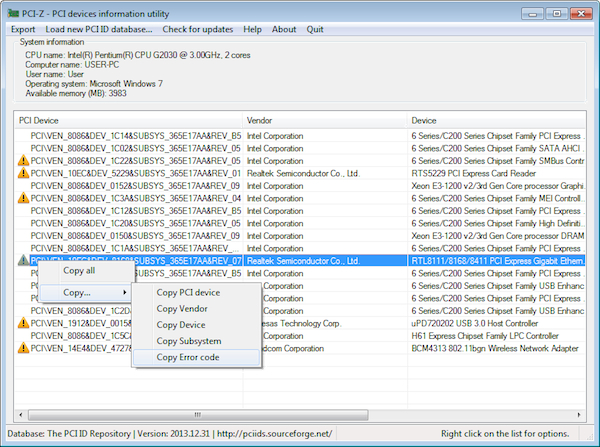The width and height of the screenshot is (600, 447).
Task: Choose Copy Device option
Action: click(x=196, y=325)
